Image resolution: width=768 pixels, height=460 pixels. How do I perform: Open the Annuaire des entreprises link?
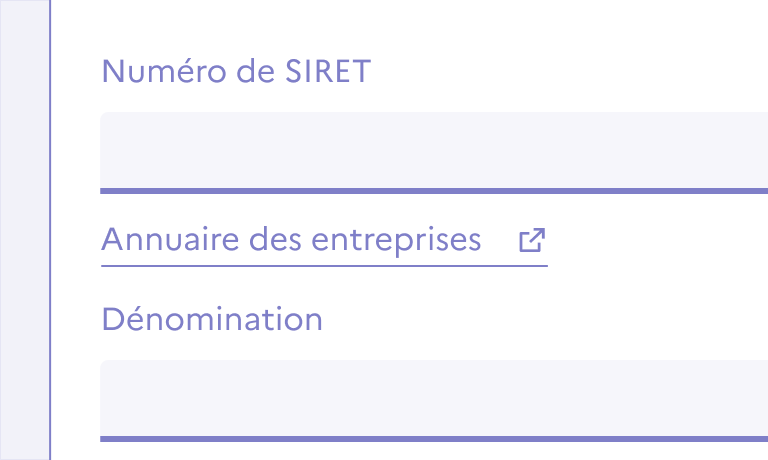pyautogui.click(x=291, y=240)
